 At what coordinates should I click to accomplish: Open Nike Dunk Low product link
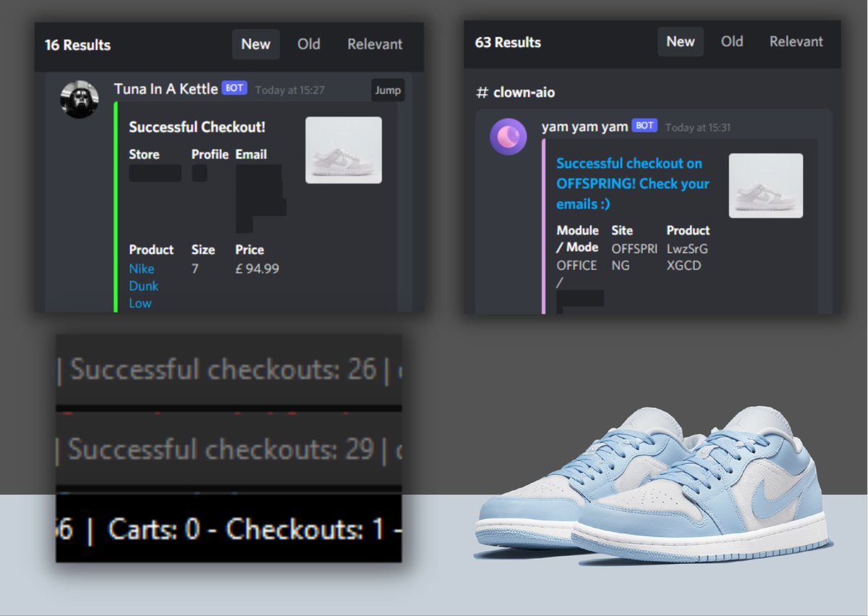point(144,285)
